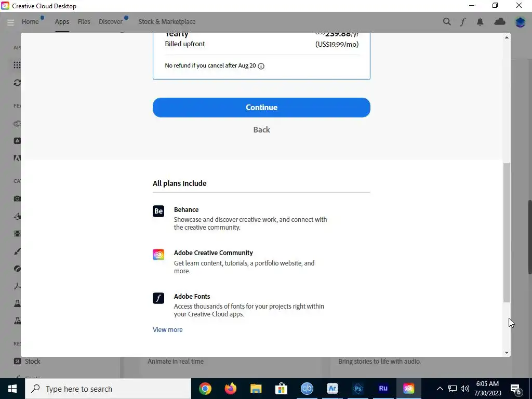
Task: Open the hamburger menu icon
Action: (x=10, y=22)
